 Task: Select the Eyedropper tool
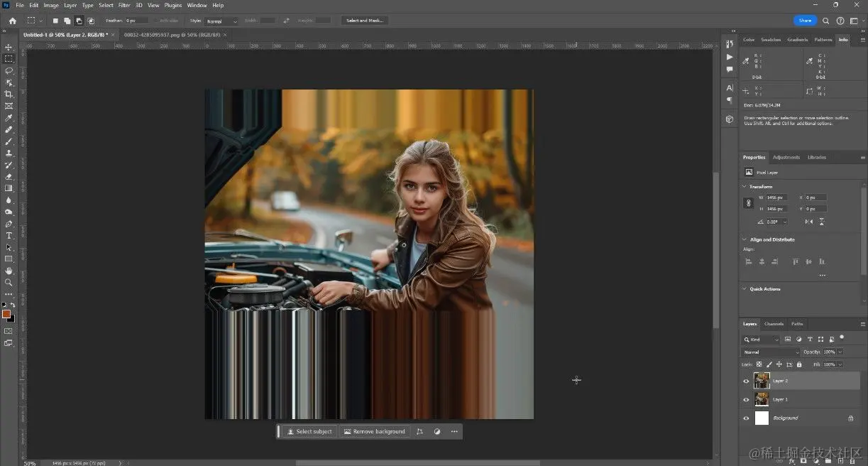(x=9, y=118)
